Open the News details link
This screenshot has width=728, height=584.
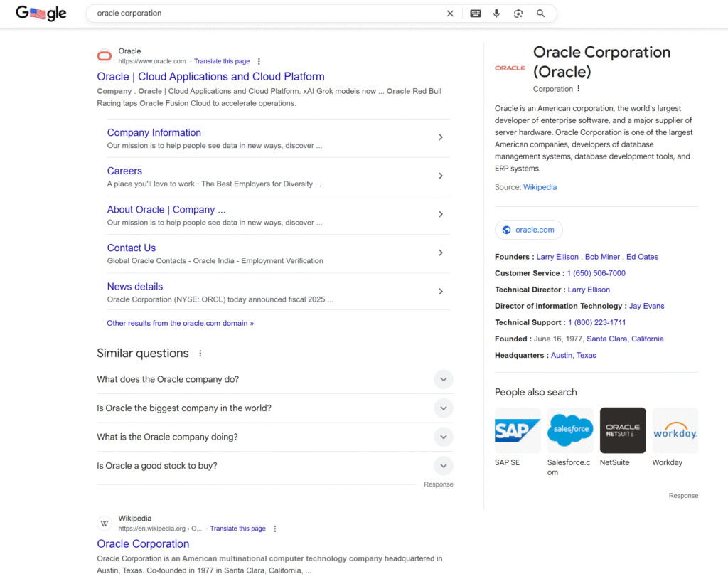135,287
